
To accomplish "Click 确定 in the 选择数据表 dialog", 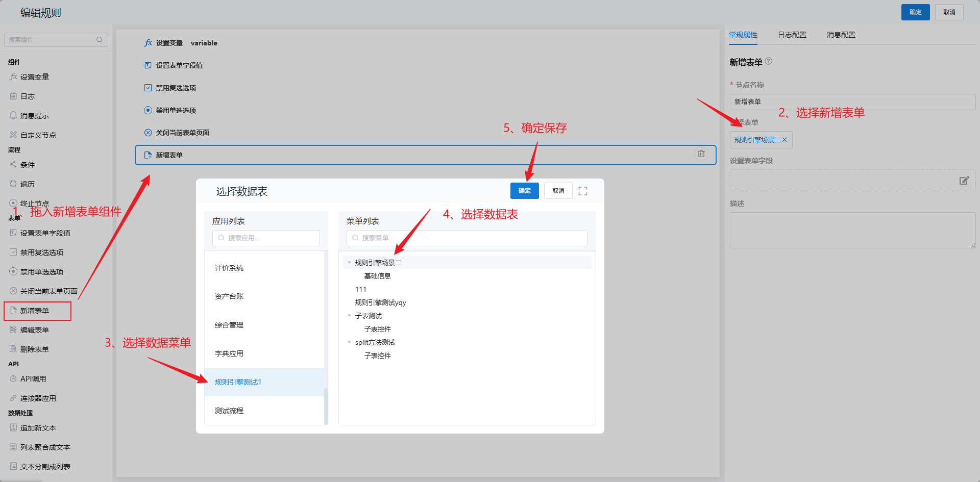I will point(524,191).
